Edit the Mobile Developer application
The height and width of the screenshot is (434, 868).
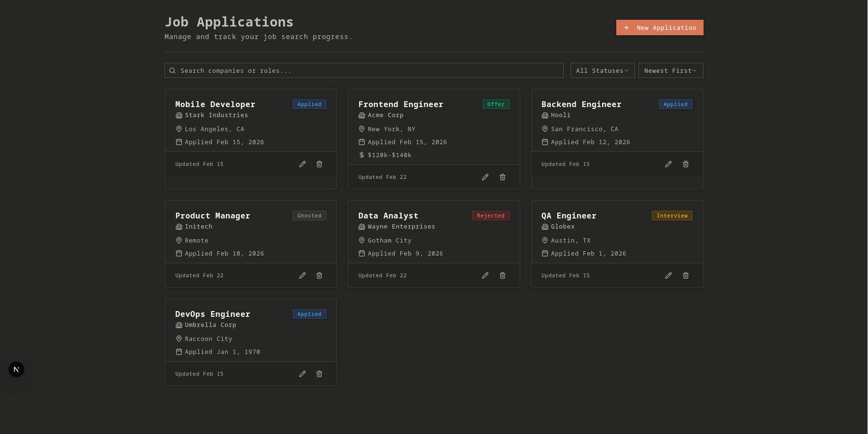[302, 164]
